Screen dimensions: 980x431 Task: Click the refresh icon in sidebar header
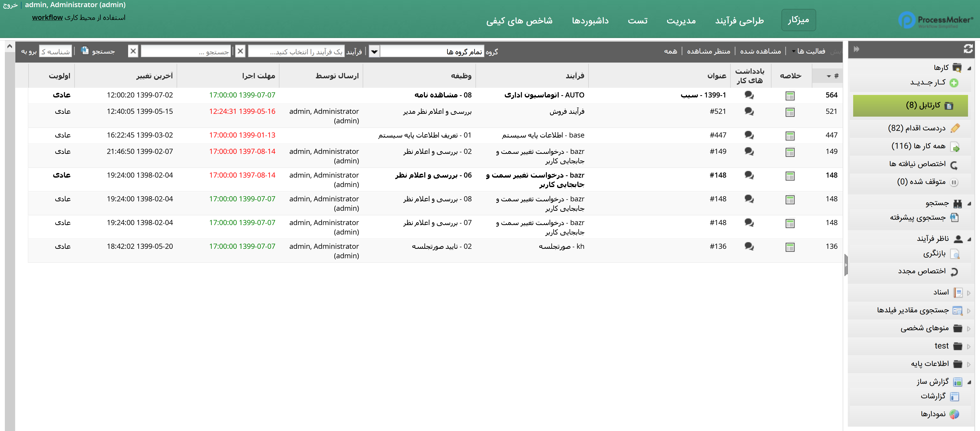pyautogui.click(x=968, y=49)
